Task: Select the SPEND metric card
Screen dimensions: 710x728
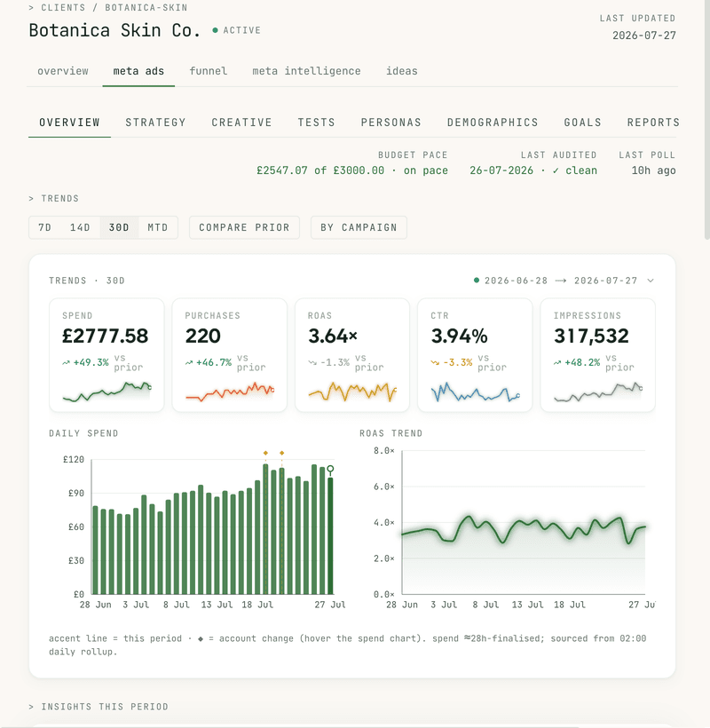Action: point(106,355)
